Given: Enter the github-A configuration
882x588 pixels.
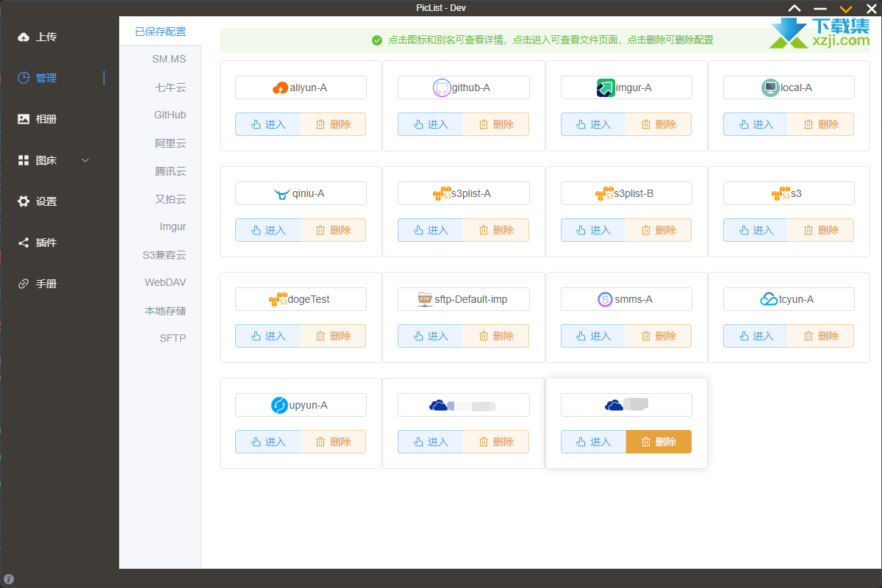Looking at the screenshot, I should tap(430, 124).
